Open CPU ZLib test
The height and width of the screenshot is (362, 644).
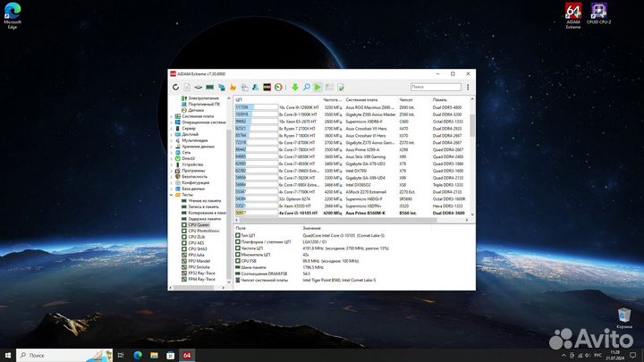point(196,237)
